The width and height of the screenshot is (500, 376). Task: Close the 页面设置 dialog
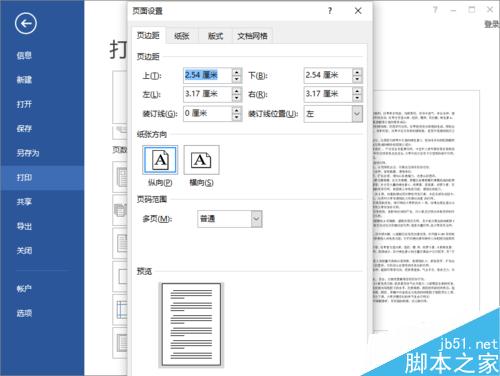(x=358, y=11)
